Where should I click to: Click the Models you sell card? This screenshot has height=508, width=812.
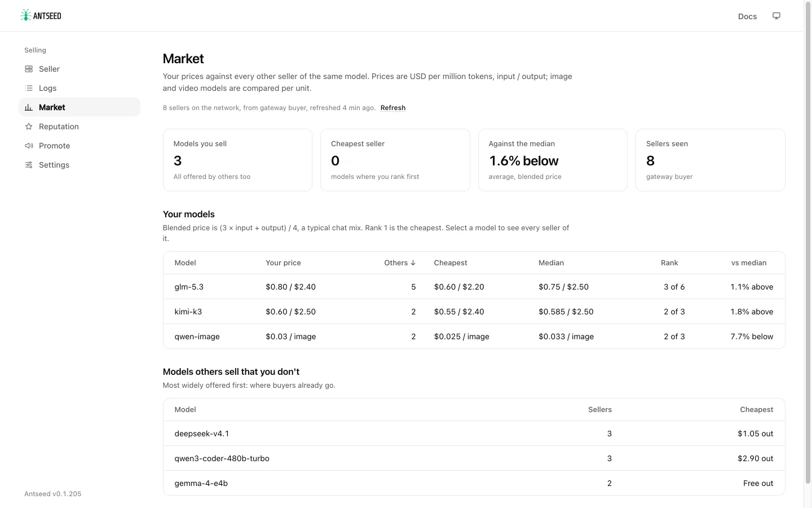237,160
